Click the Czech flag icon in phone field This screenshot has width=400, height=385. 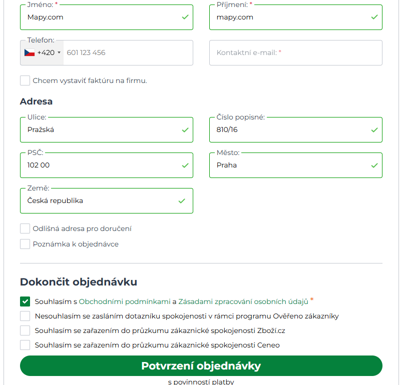[29, 53]
